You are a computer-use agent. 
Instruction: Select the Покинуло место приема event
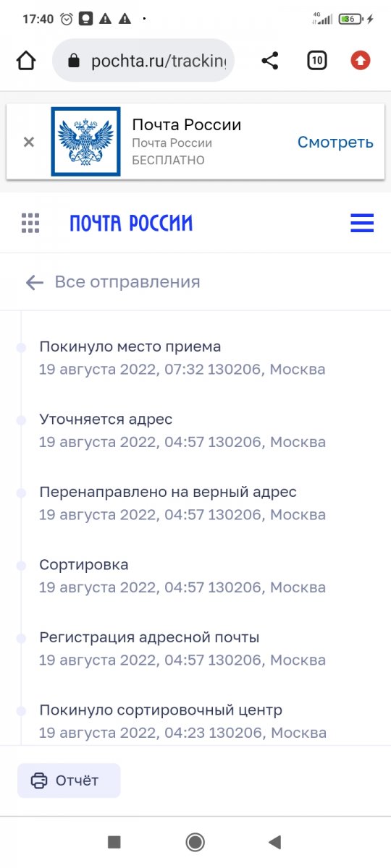(130, 346)
